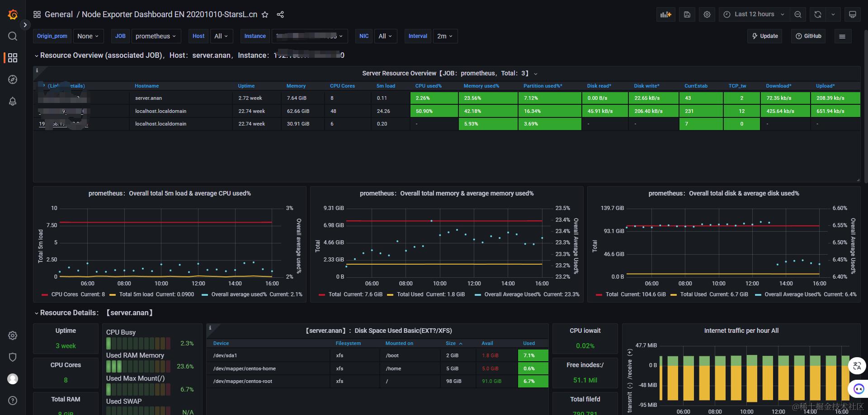Expand the side menu with arrow toggle

pyautogui.click(x=25, y=25)
